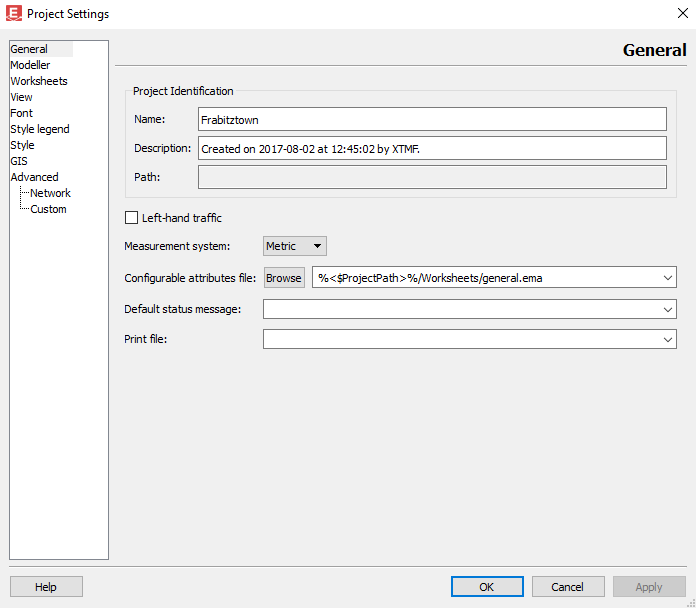Click the Emme app icon in title bar

(14, 14)
